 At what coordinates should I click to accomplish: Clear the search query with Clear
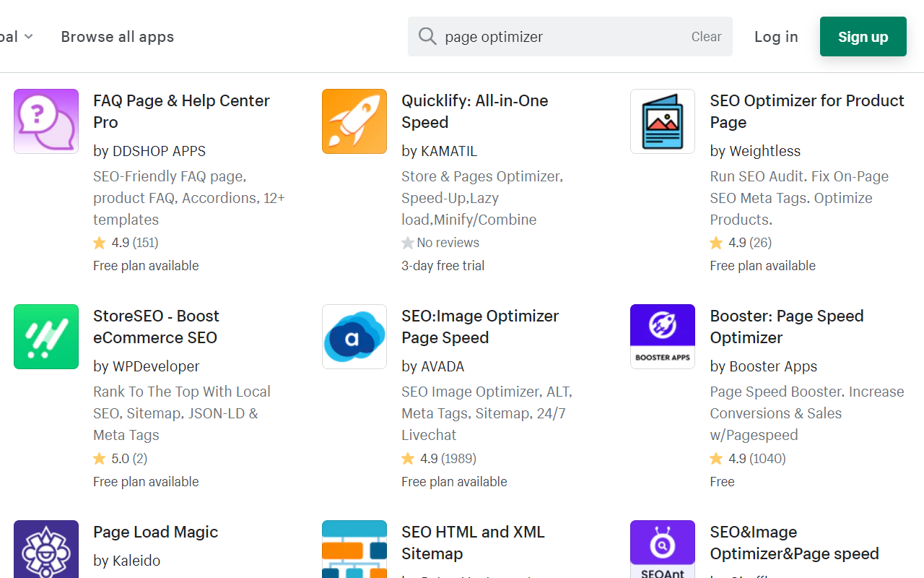(x=705, y=36)
